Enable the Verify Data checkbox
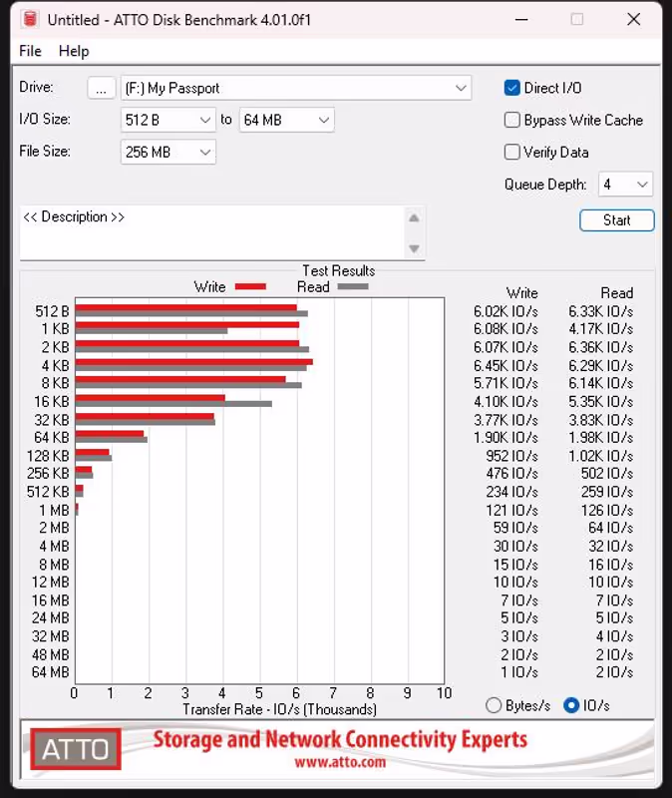This screenshot has height=798, width=672. 512,152
